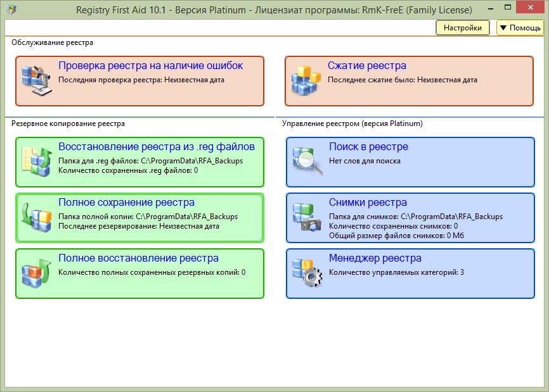Image resolution: width=549 pixels, height=392 pixels.
Task: Click text Количество полных сохраненных резервных копий
Action: (x=152, y=272)
